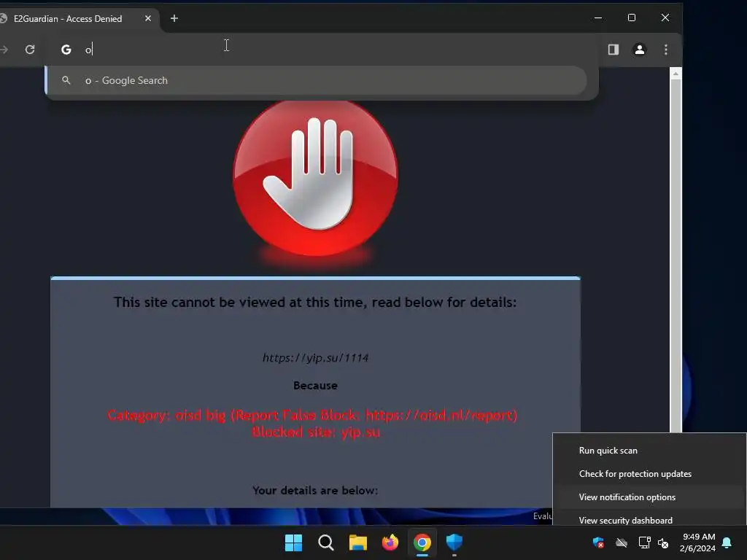Image resolution: width=747 pixels, height=560 pixels.
Task: Open Firefox from the taskbar
Action: tap(390, 542)
